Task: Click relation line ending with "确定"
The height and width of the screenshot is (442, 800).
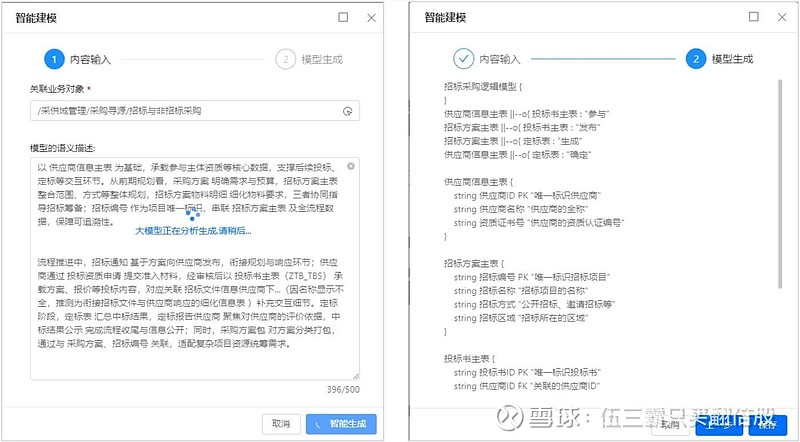Action: coord(517,155)
